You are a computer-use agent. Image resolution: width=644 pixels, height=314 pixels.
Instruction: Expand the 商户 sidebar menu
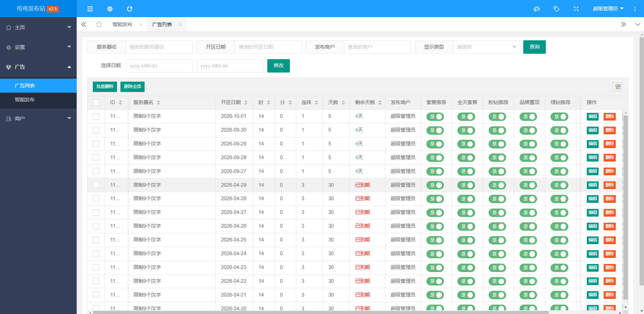[38, 119]
